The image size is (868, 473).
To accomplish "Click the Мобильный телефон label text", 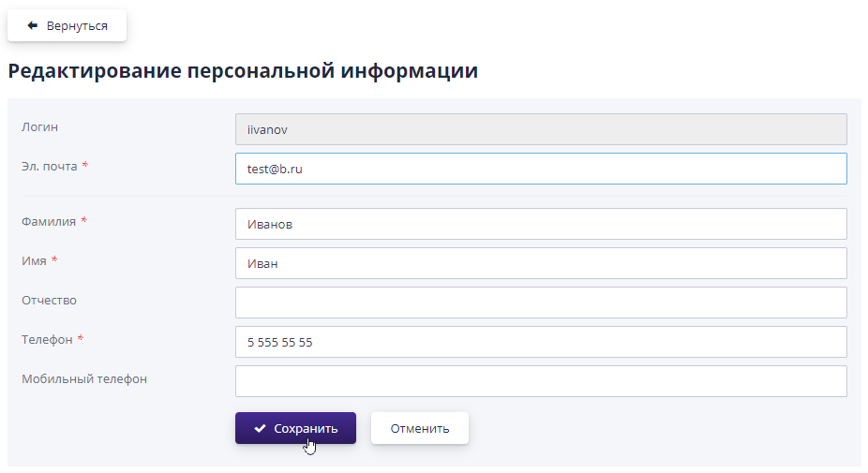I will [x=84, y=378].
